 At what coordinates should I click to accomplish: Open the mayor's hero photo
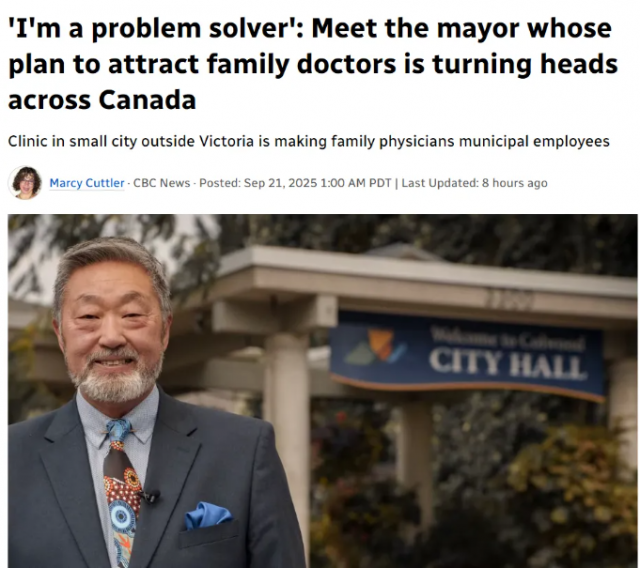click(x=322, y=391)
